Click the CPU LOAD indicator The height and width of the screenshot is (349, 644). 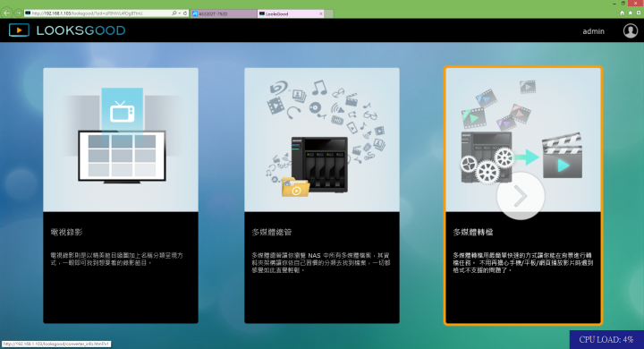coord(606,339)
